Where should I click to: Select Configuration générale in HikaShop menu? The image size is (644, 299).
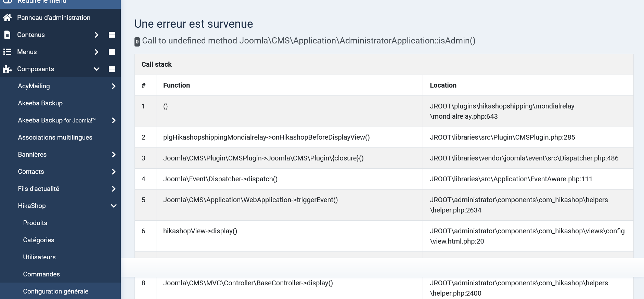56,291
